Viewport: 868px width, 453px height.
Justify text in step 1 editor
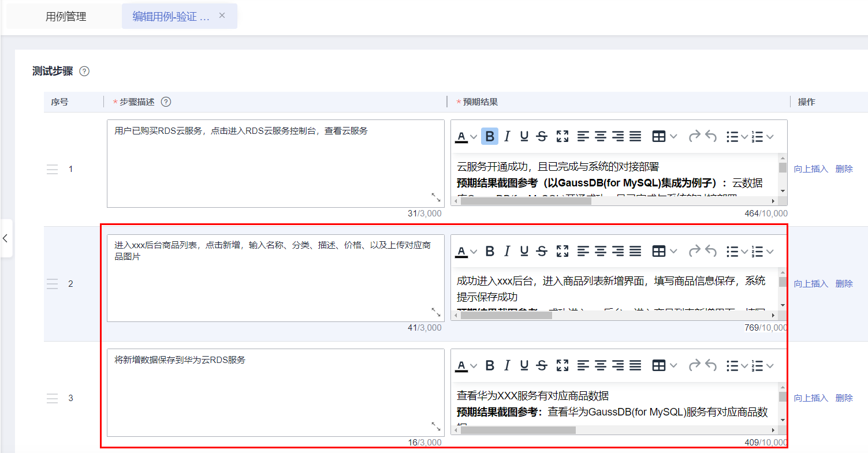coord(635,137)
